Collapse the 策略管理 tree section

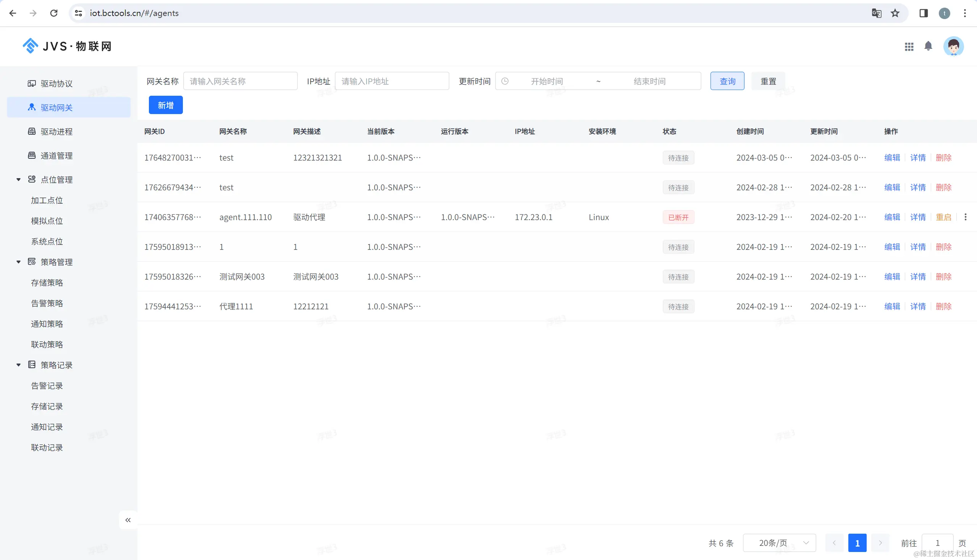coord(18,262)
